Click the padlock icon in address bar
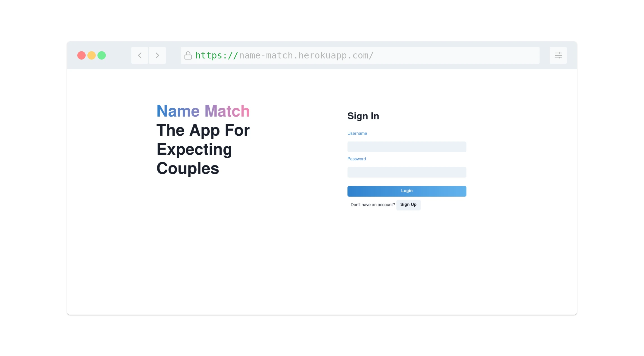644x356 pixels. point(188,55)
